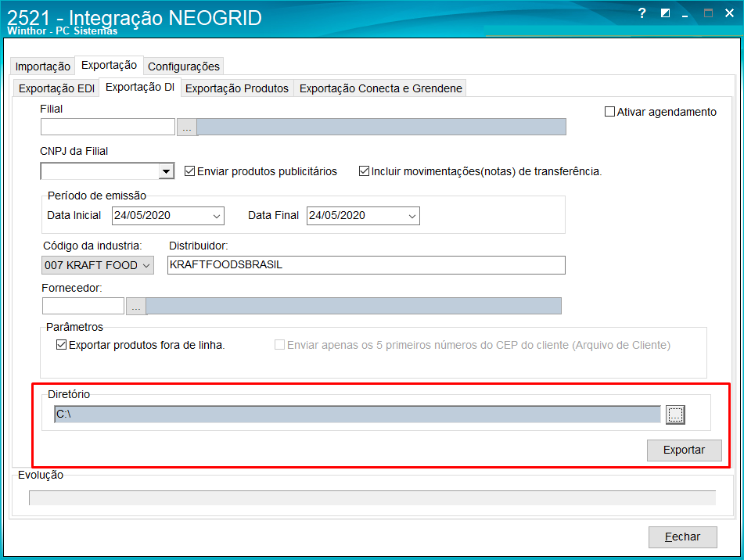Click the Exportar button
Screen dimensions: 744x560
(x=685, y=450)
